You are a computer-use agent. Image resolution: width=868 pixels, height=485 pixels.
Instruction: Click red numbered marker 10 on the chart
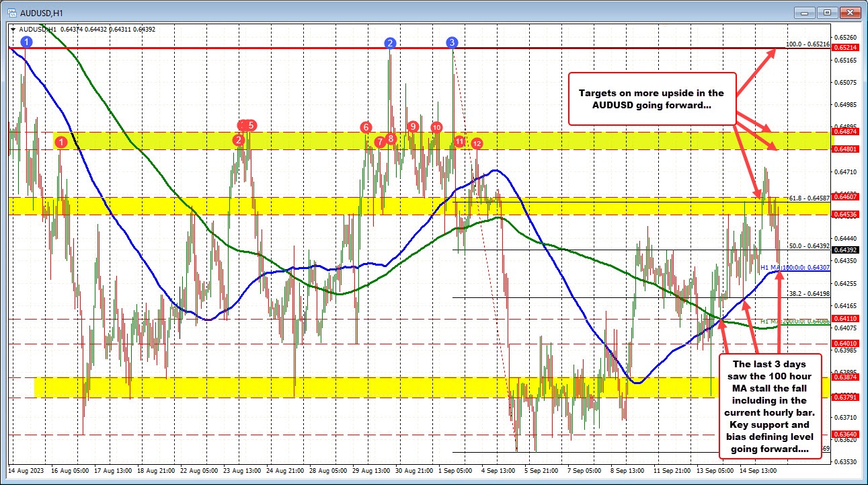tap(436, 127)
